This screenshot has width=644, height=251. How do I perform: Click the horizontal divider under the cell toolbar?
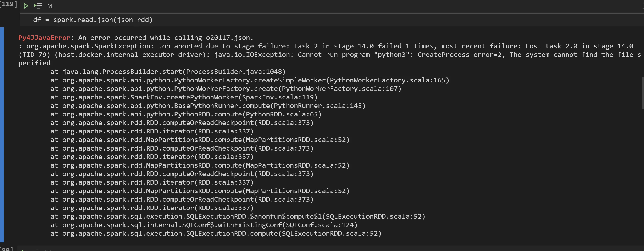pos(325,13)
